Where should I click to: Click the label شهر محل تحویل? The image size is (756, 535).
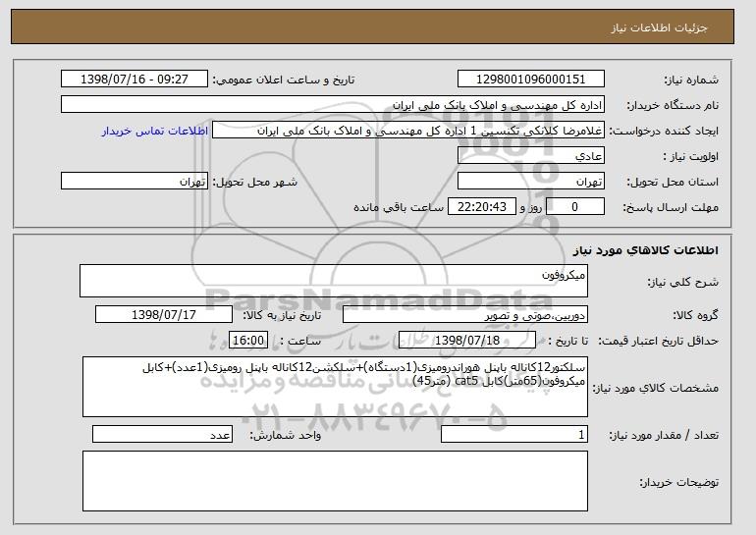(255, 183)
